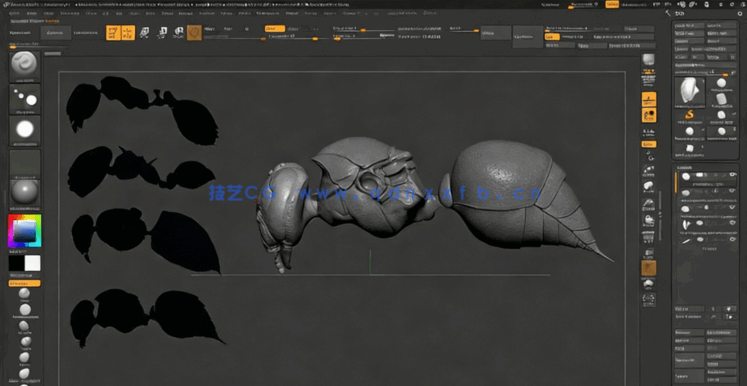
Task: Open the stroke type thumbnail with dots
Action: [x=25, y=99]
